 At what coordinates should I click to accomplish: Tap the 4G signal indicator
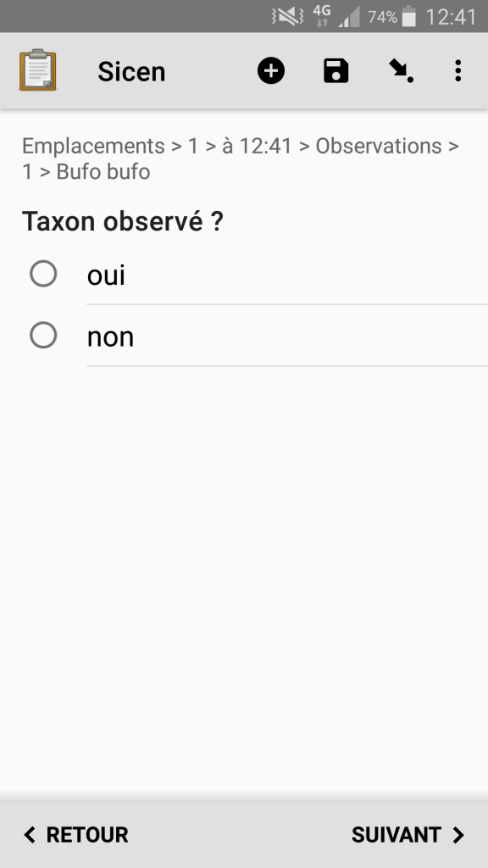[321, 15]
